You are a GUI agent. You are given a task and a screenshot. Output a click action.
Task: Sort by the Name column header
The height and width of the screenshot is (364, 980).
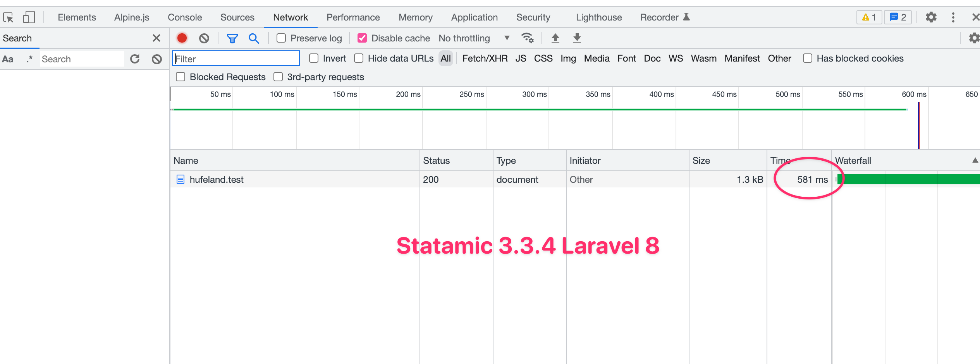[x=295, y=160]
